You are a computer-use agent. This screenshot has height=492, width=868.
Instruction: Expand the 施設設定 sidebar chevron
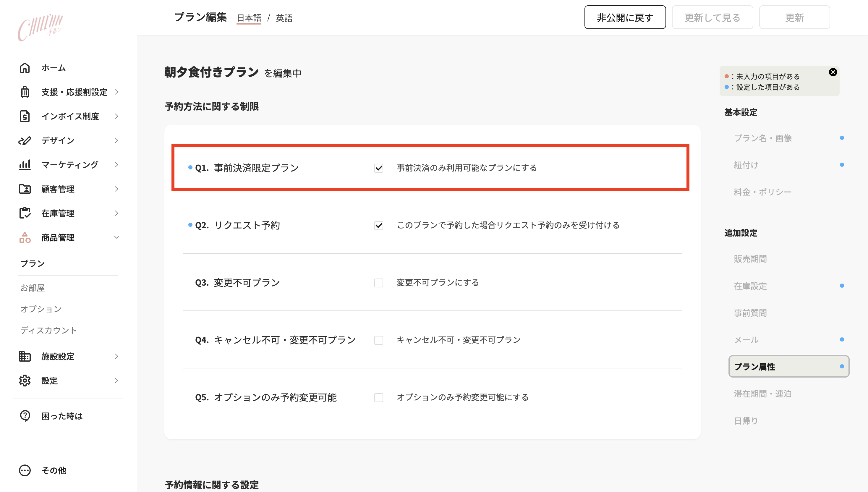(x=116, y=357)
